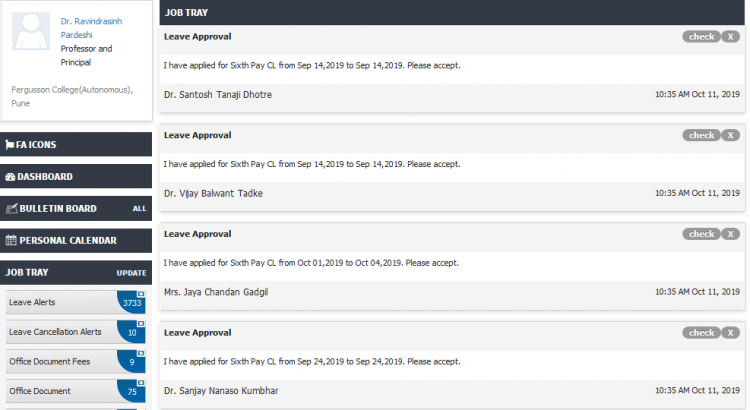Open the FA Icons menu item
This screenshot has width=750, height=410.
(x=76, y=144)
